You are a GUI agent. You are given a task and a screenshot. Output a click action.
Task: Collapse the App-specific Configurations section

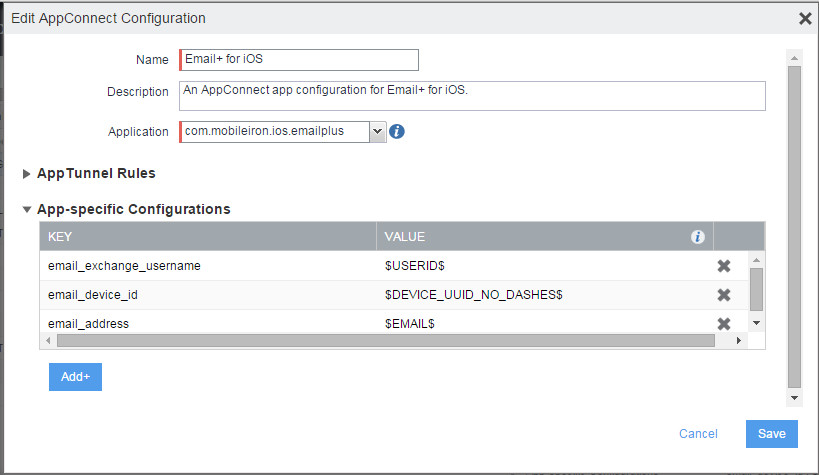click(27, 210)
